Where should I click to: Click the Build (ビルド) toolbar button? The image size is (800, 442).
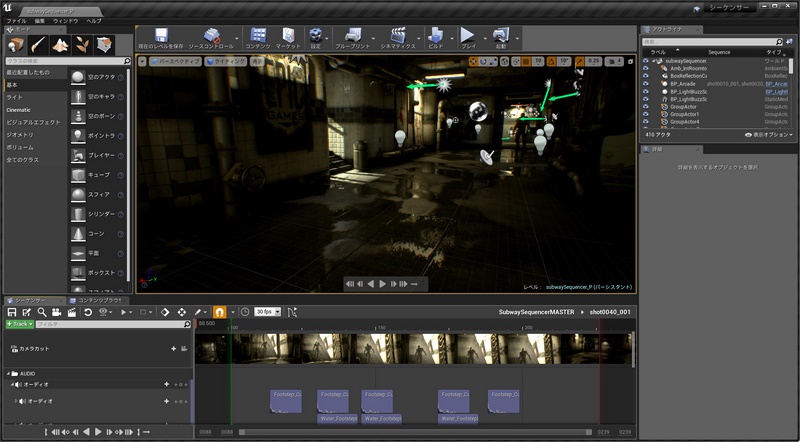[x=436, y=38]
